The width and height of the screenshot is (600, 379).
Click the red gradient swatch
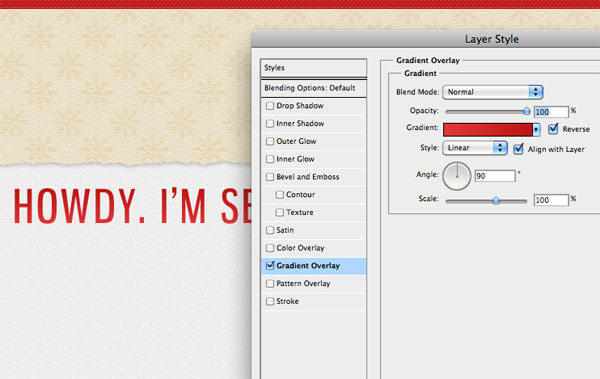click(488, 130)
